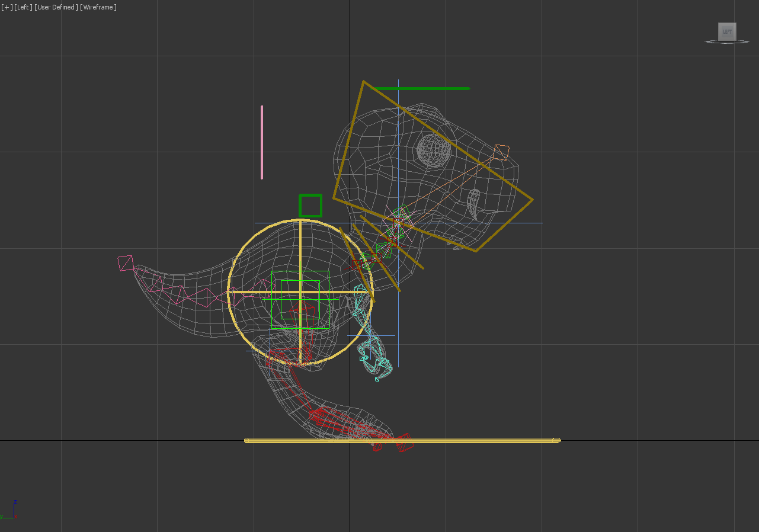
Task: Click the LEFT face of the ViewCube
Action: coord(727,31)
